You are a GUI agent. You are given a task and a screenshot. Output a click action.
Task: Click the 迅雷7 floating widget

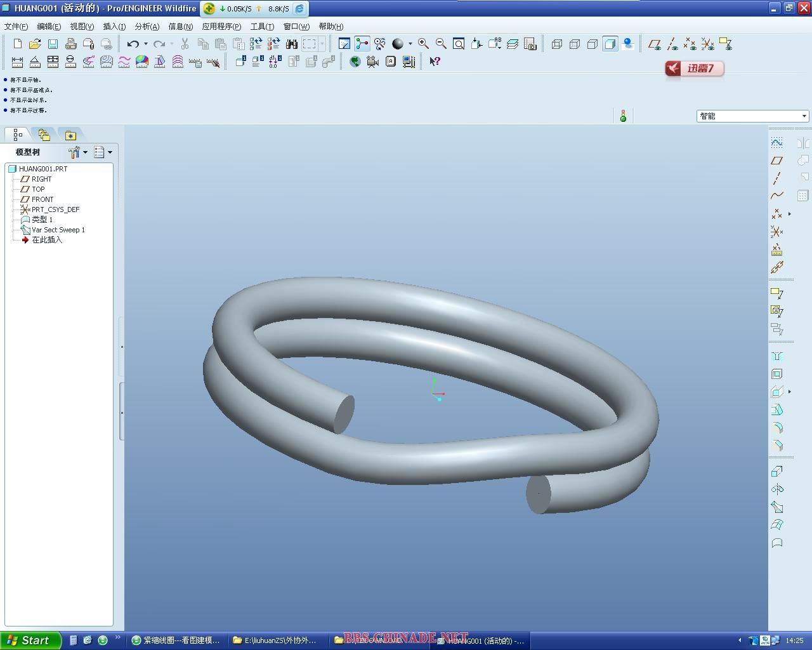pos(694,69)
